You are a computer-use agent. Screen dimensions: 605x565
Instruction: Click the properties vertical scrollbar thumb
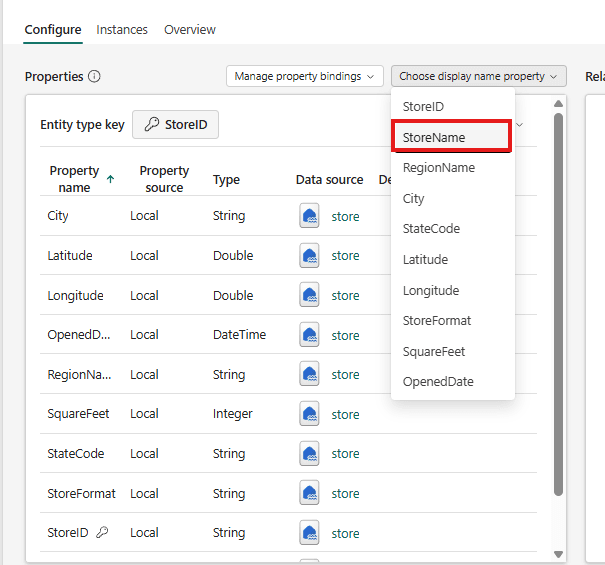(558, 304)
